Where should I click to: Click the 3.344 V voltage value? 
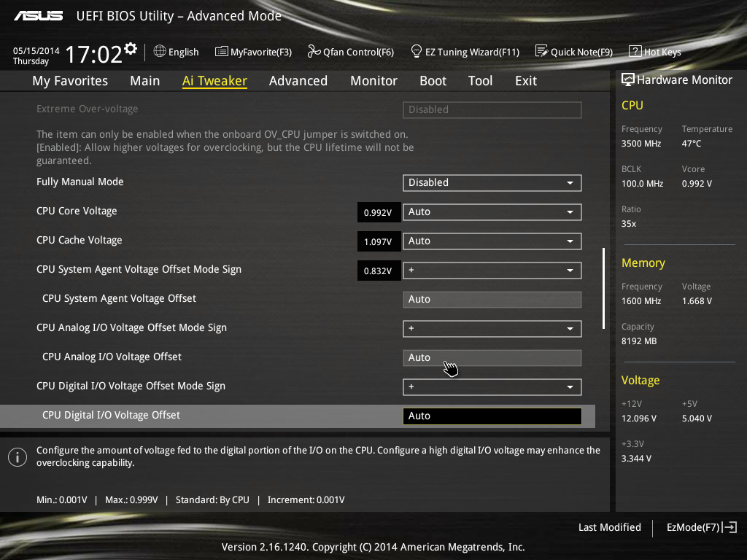(x=636, y=458)
